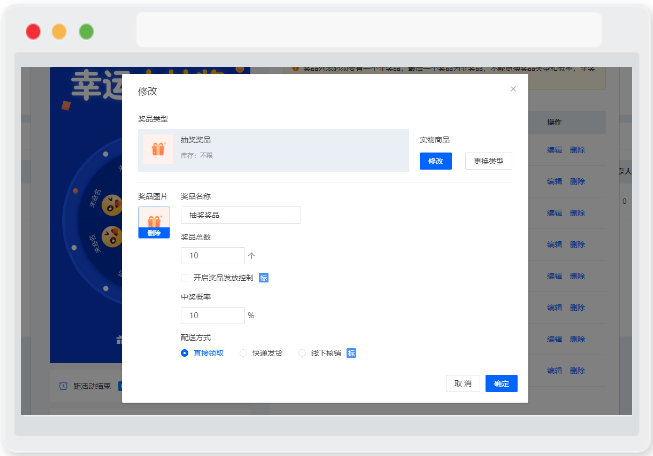Focus the 奖品名称 field containing 抽奖奖品
This screenshot has height=456, width=653.
point(241,215)
